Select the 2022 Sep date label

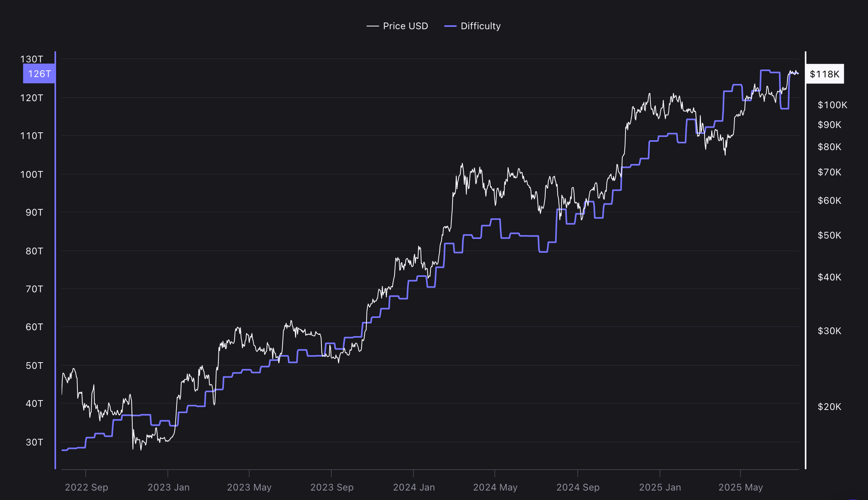click(x=86, y=487)
